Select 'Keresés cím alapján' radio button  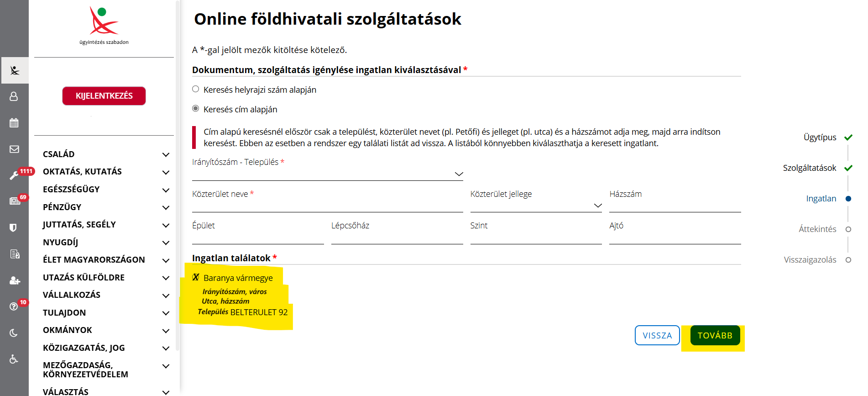click(196, 109)
